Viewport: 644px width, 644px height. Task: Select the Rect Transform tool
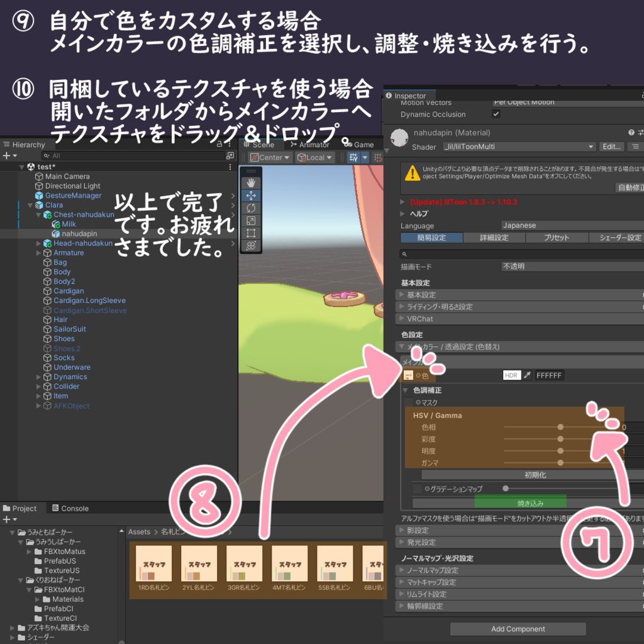click(x=251, y=233)
